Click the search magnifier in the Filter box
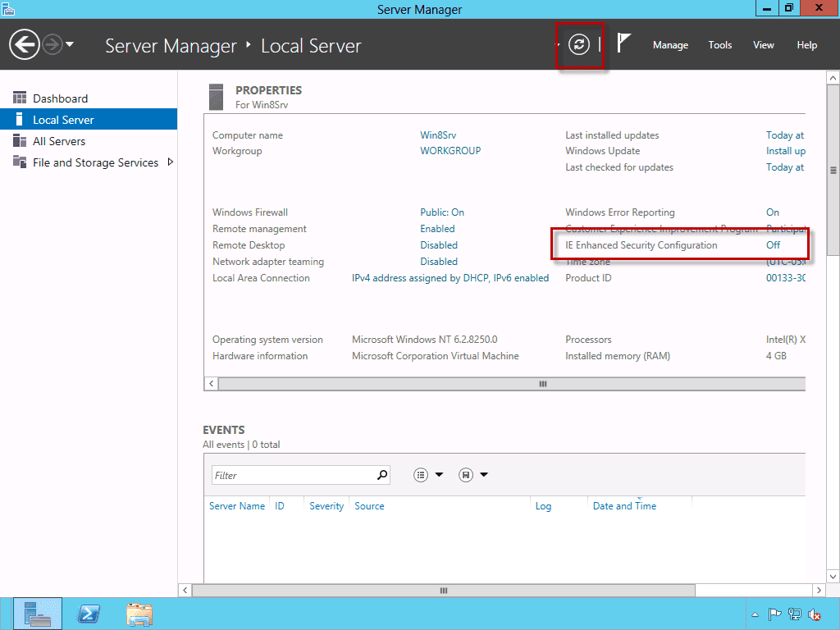This screenshot has width=840, height=630. coord(381,474)
